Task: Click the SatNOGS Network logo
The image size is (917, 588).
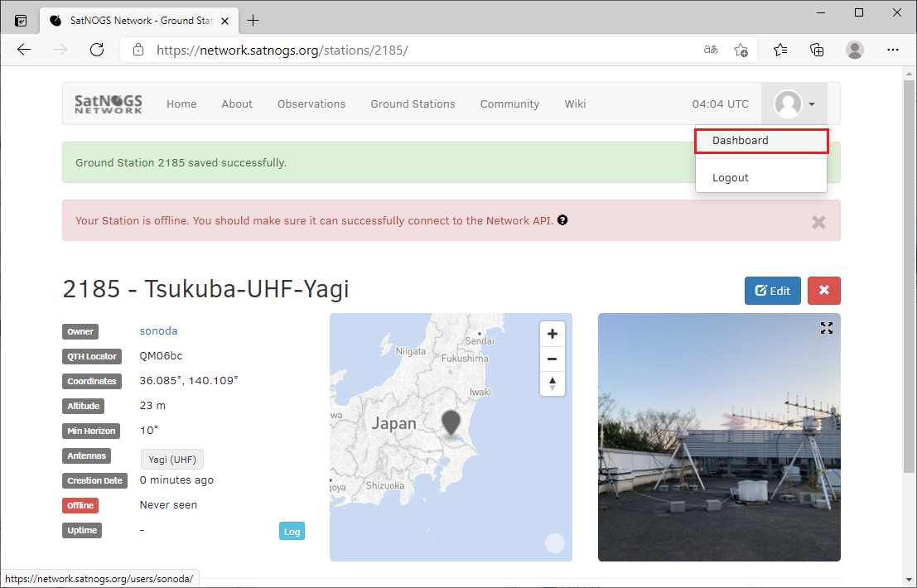Action: tap(108, 104)
